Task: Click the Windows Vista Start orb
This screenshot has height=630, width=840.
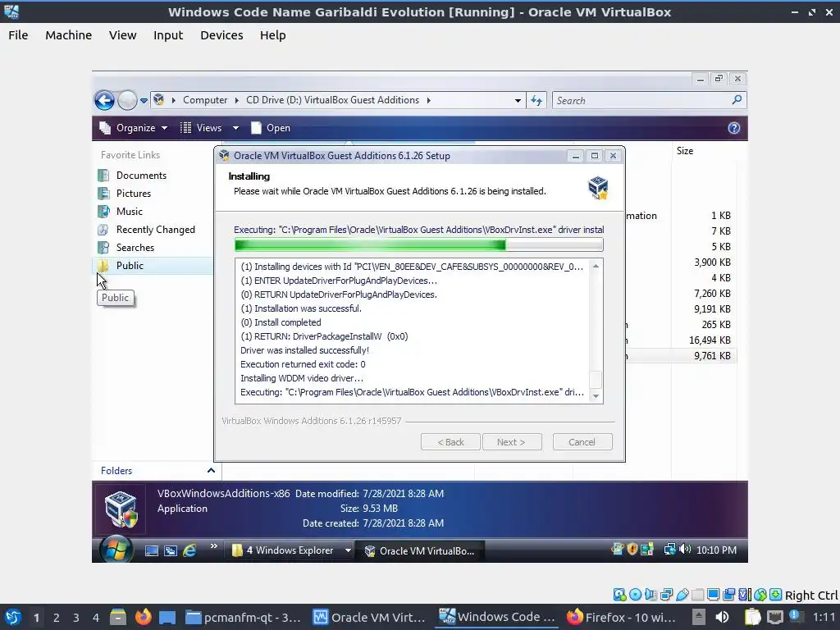Action: (116, 550)
